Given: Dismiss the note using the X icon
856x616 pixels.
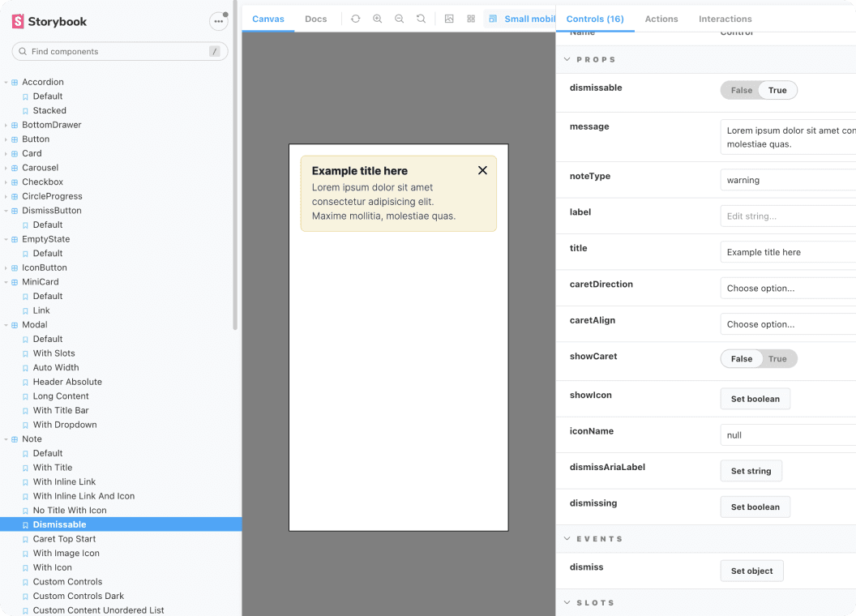Looking at the screenshot, I should tap(482, 170).
